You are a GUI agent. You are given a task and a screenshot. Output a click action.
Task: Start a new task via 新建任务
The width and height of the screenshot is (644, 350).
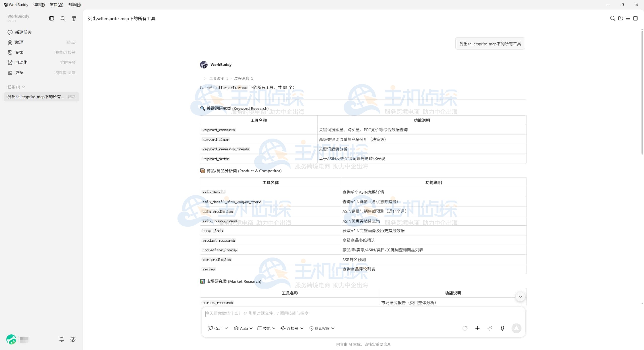(x=42, y=32)
